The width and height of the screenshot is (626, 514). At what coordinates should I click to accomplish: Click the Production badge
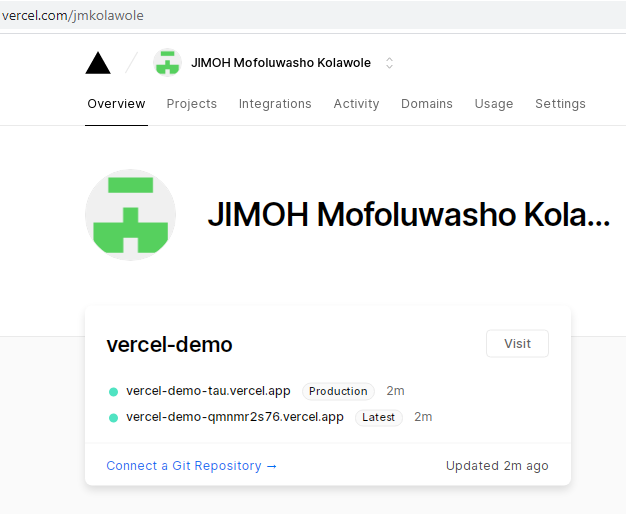[x=338, y=391]
